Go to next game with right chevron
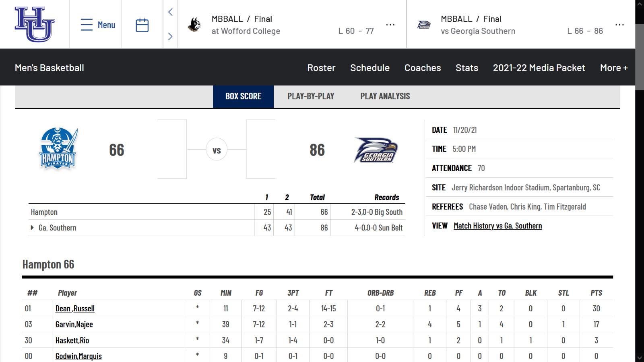Viewport: 644px width, 362px height. 170,36
